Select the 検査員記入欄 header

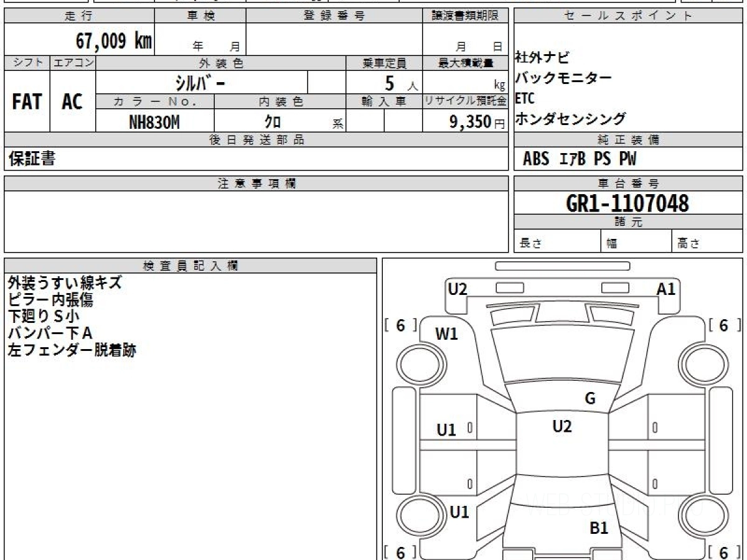(x=190, y=265)
